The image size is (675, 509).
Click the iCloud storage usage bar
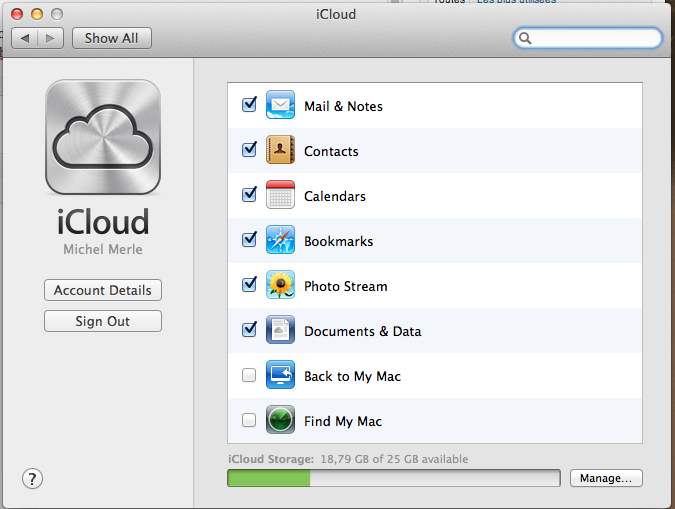pos(394,478)
